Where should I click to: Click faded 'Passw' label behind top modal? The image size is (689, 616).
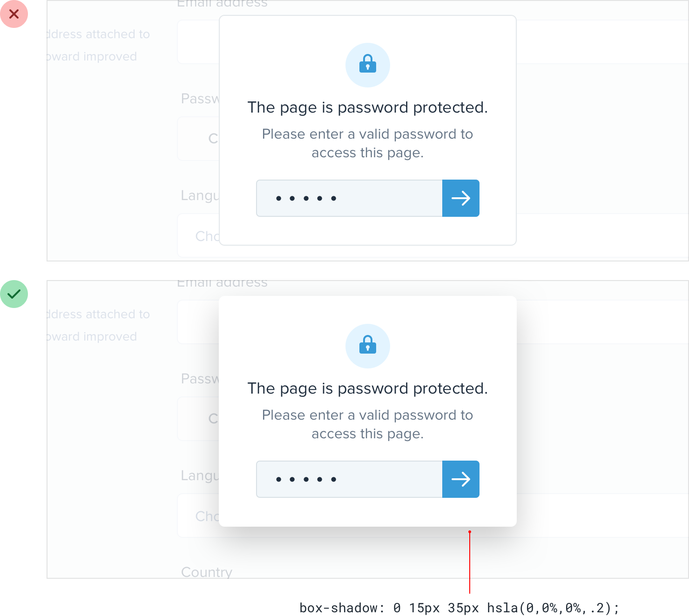pyautogui.click(x=200, y=99)
